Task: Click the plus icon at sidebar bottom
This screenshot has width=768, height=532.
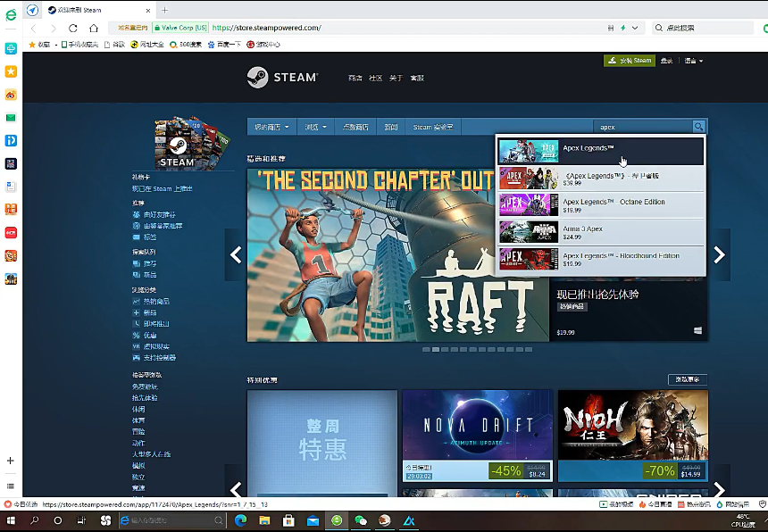Action: [x=11, y=461]
